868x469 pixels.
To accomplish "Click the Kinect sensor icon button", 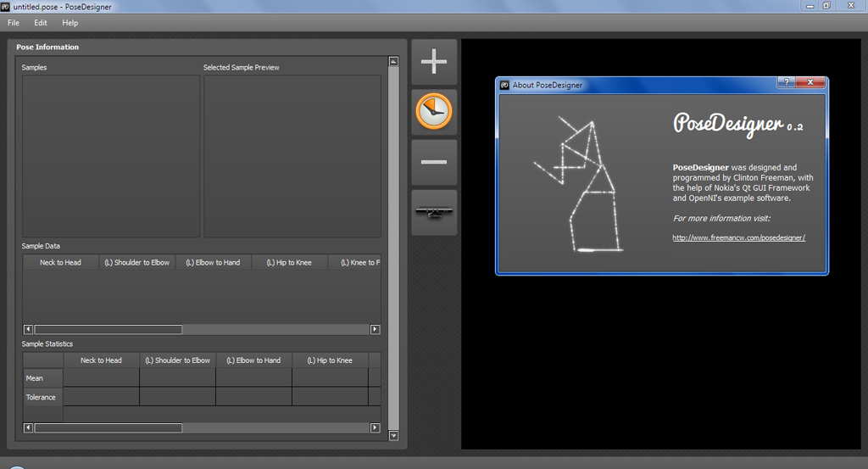I will pos(434,213).
